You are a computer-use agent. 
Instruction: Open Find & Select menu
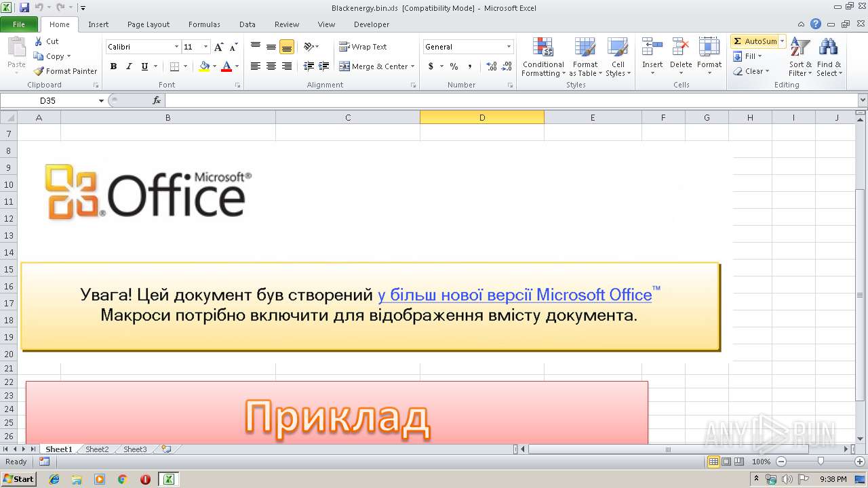click(829, 58)
